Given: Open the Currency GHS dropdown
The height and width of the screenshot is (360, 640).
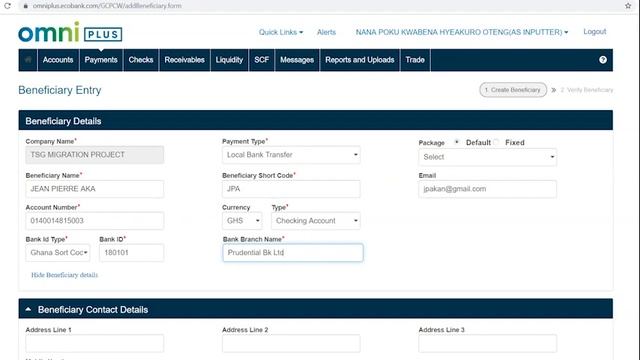Looking at the screenshot, I should (x=242, y=221).
